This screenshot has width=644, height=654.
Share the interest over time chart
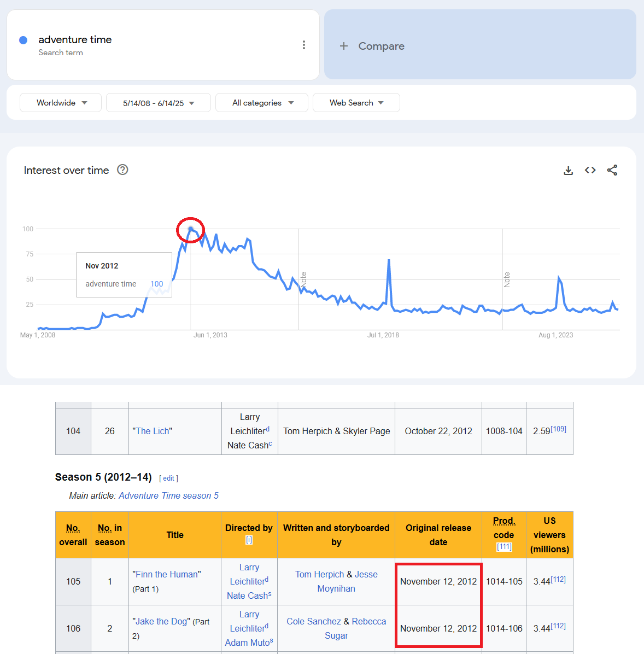pos(612,170)
